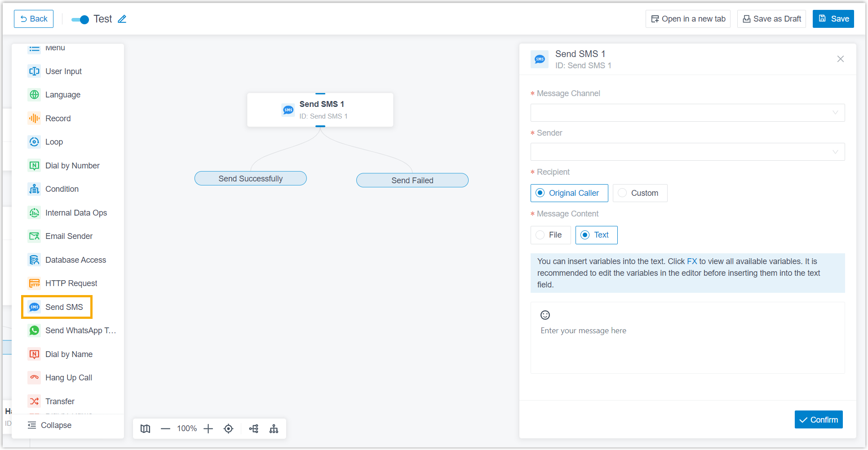Screen dimensions: 868x450
Task: Open the Message Channel dropdown
Action: (x=687, y=113)
